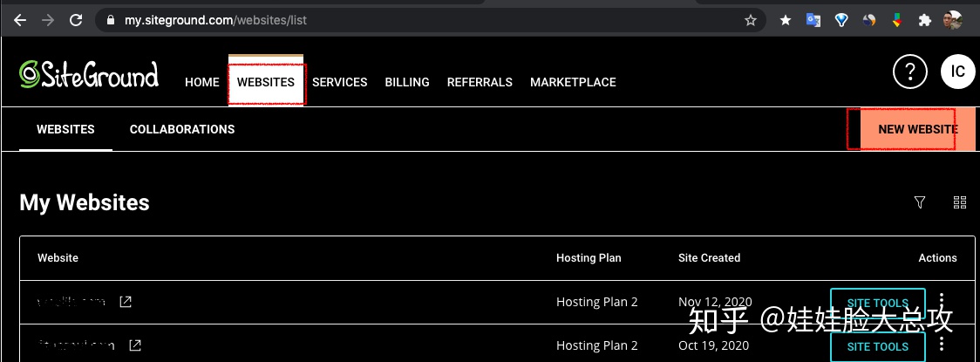Click the Actions column header
The height and width of the screenshot is (362, 980).
coord(937,257)
